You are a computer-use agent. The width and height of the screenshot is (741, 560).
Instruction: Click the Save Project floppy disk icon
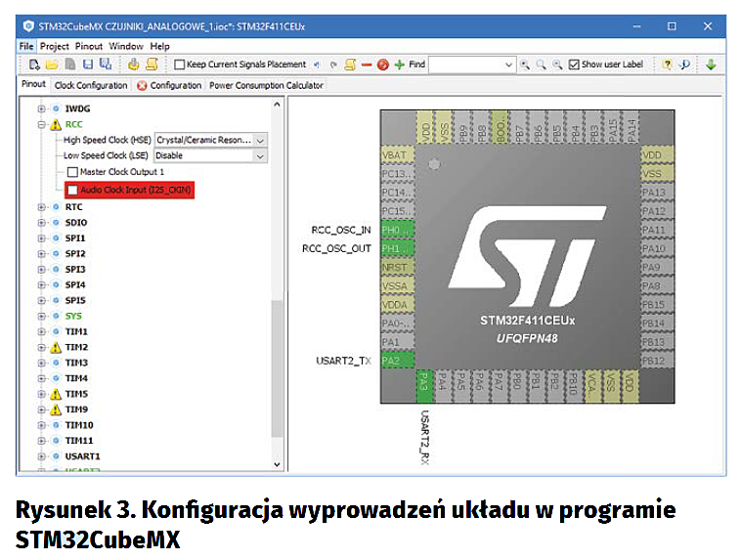[x=87, y=65]
